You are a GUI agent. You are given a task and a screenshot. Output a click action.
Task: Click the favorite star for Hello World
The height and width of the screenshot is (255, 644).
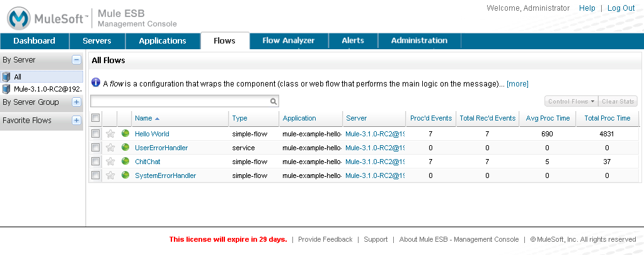[110, 134]
